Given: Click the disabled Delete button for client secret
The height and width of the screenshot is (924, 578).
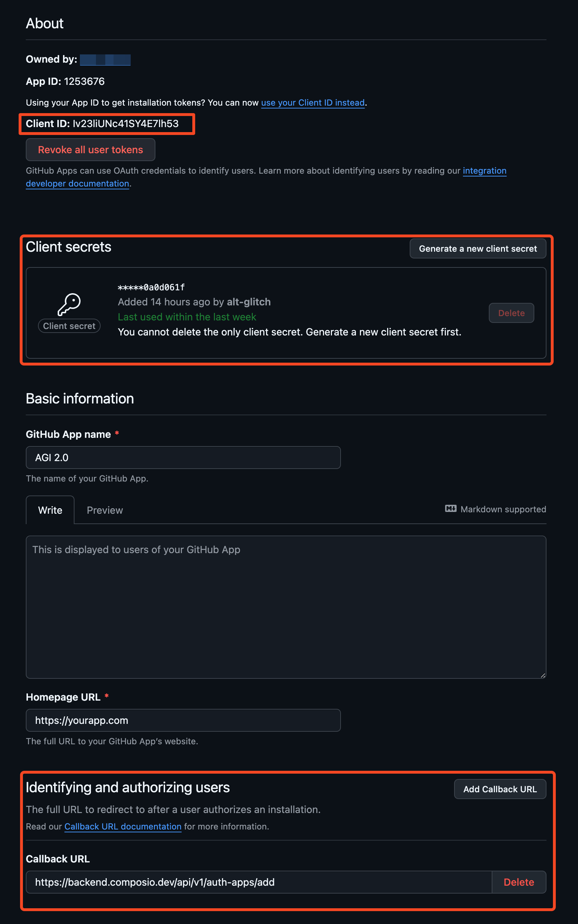Looking at the screenshot, I should [x=511, y=313].
